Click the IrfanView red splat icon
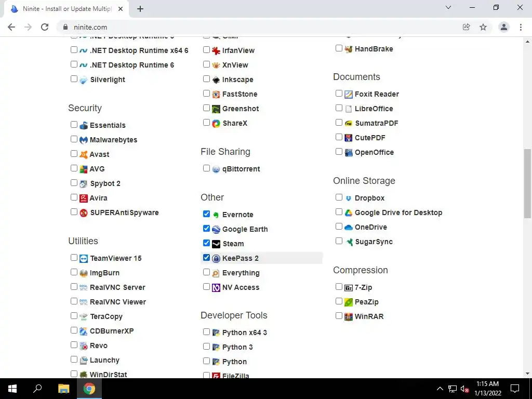 click(216, 50)
